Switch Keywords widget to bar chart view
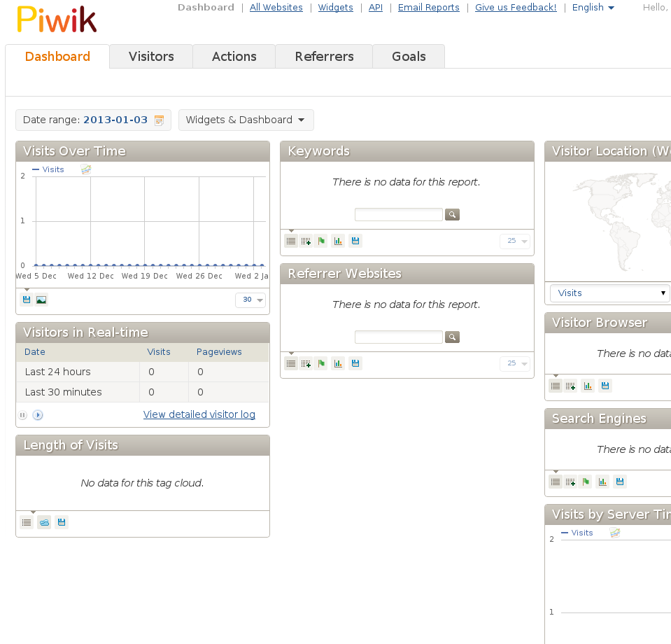The image size is (671, 644). (338, 241)
